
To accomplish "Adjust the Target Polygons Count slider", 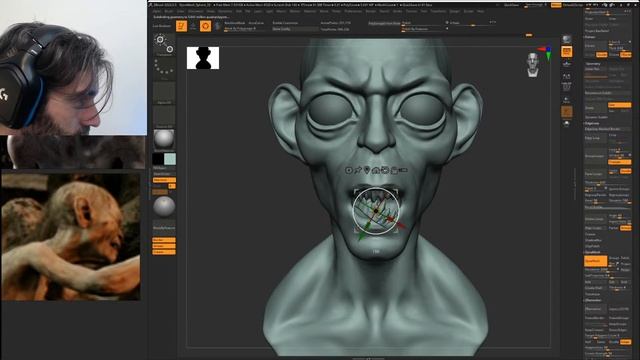I will pos(608,336).
